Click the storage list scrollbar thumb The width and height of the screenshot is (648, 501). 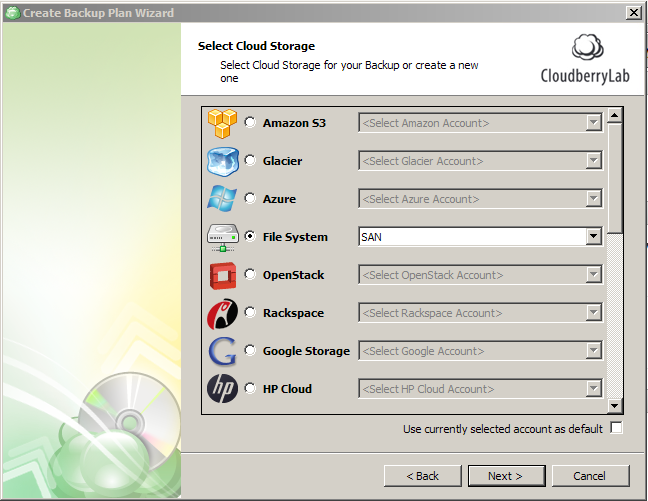[x=615, y=178]
